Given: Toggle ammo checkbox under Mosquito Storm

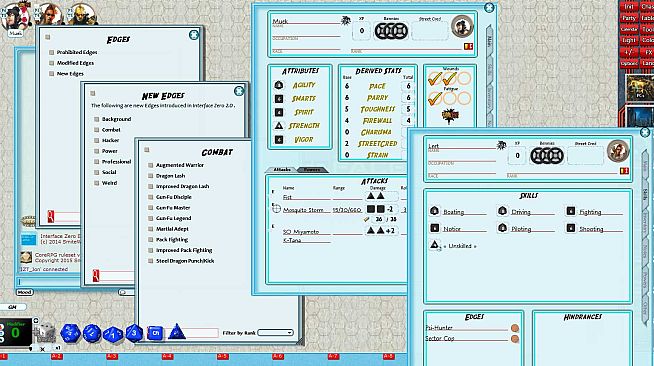Looking at the screenshot, I should pyautogui.click(x=367, y=219).
